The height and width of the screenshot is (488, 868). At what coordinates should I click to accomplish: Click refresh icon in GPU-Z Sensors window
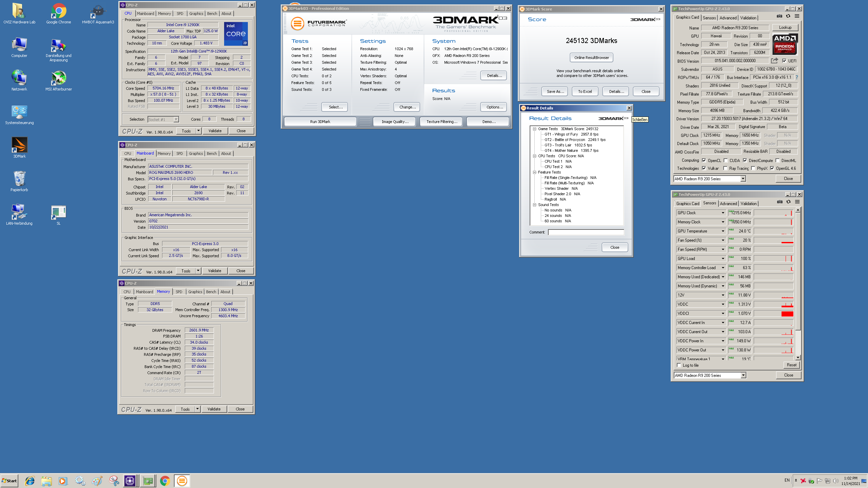click(788, 202)
